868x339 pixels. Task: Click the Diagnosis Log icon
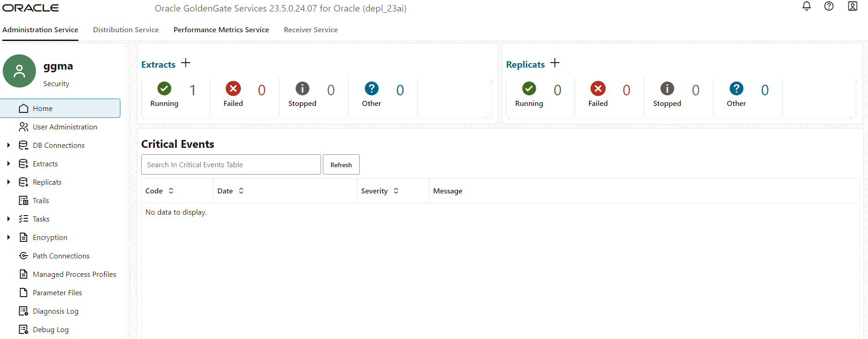click(24, 311)
